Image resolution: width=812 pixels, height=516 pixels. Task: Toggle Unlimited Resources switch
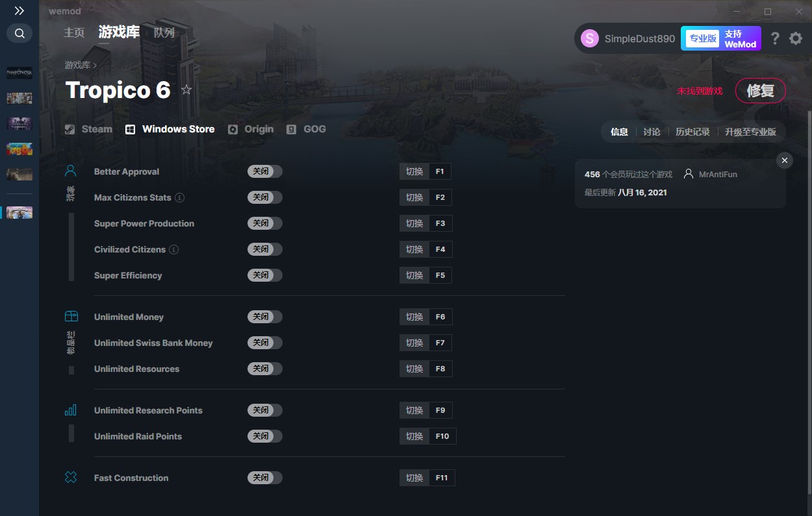tap(265, 369)
